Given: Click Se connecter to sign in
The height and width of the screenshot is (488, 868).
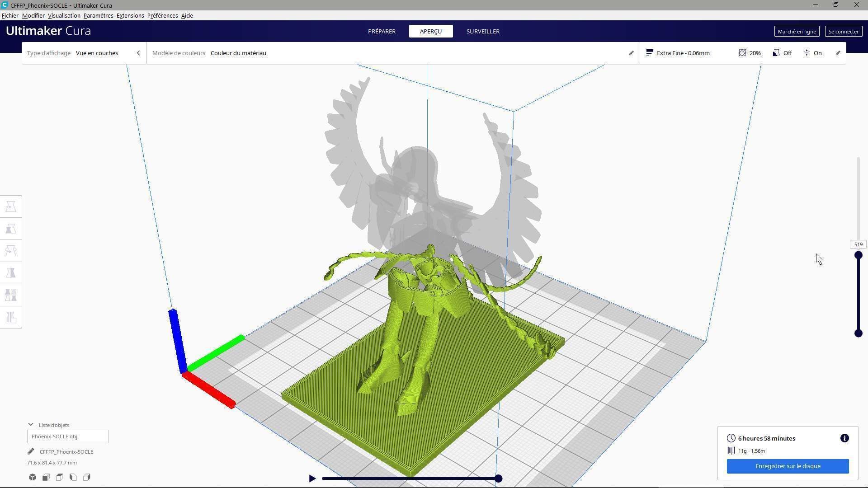Looking at the screenshot, I should (x=843, y=31).
